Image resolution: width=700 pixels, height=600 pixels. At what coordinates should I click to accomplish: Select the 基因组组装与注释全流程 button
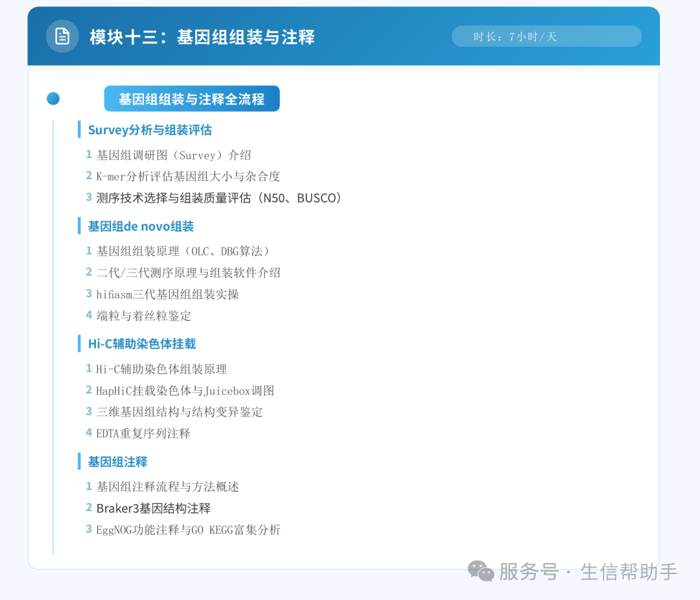coord(192,99)
